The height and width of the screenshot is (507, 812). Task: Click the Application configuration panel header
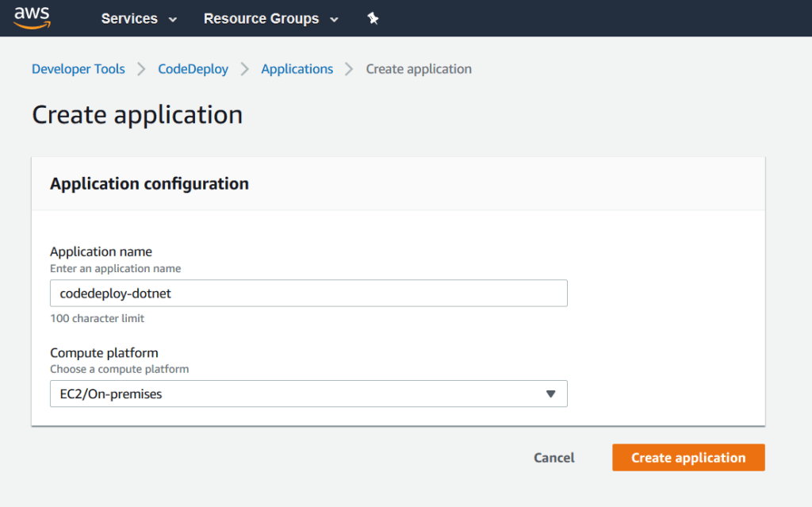click(x=149, y=183)
